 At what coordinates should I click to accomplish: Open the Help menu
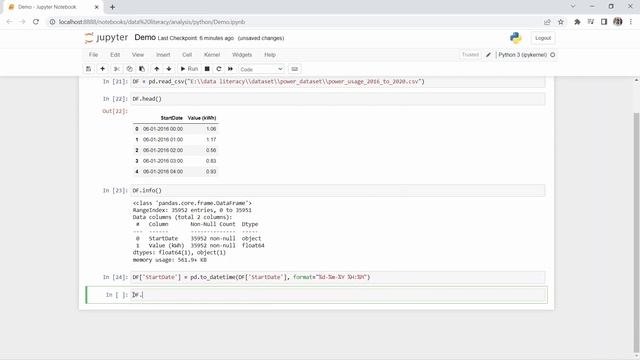270,55
